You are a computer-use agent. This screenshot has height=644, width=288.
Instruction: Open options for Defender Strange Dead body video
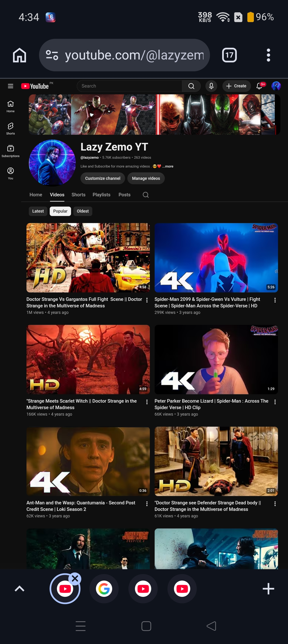pos(275,503)
